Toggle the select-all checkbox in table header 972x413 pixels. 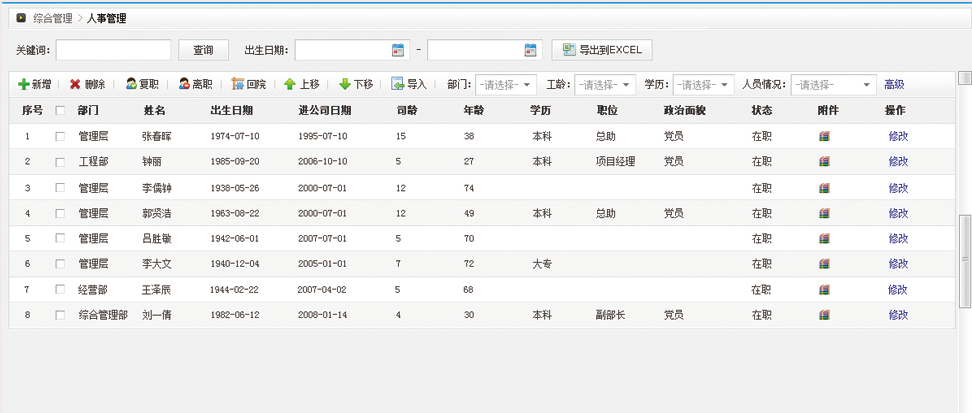click(x=60, y=110)
